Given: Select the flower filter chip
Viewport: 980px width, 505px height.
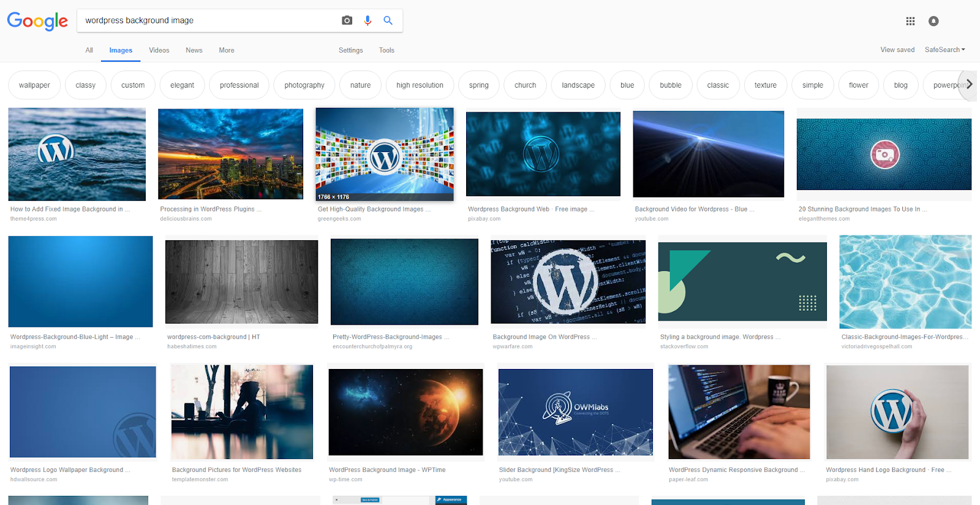Looking at the screenshot, I should [859, 85].
